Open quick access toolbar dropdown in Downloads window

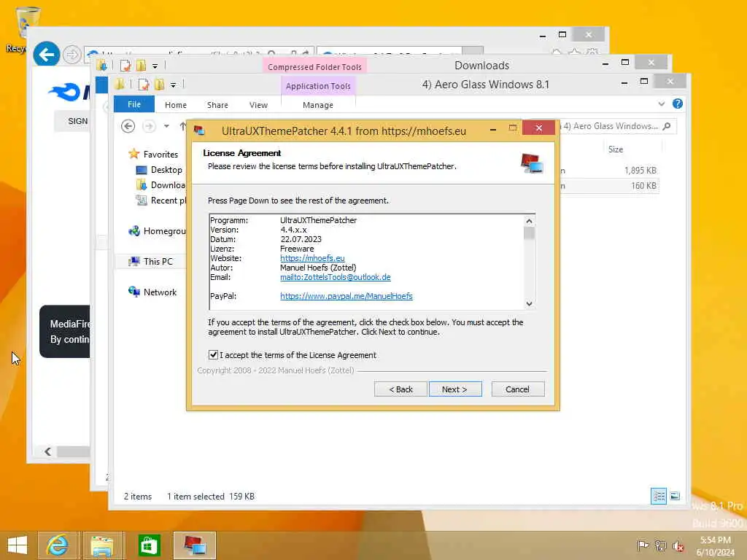tap(155, 66)
